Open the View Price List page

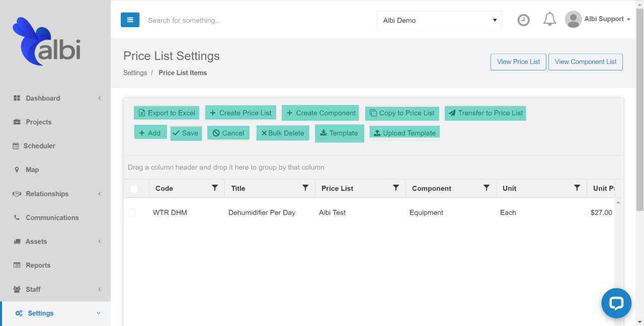pyautogui.click(x=518, y=61)
